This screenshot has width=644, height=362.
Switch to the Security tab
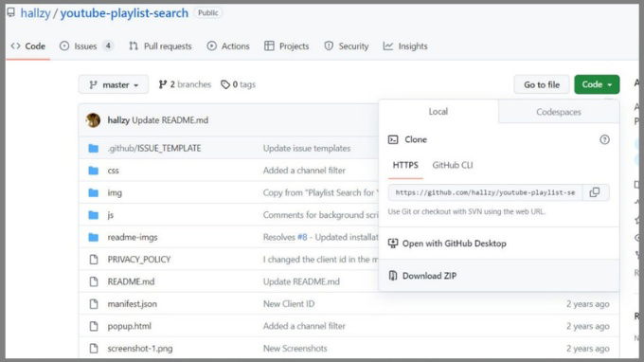(x=347, y=46)
